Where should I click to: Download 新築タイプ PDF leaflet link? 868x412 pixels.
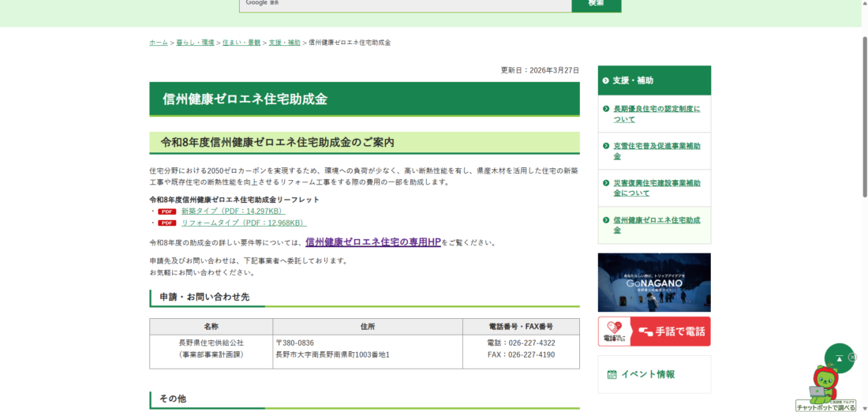click(x=232, y=212)
